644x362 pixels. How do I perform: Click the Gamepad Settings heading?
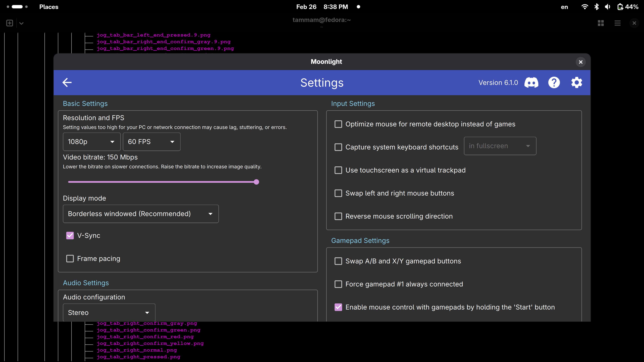[360, 240]
